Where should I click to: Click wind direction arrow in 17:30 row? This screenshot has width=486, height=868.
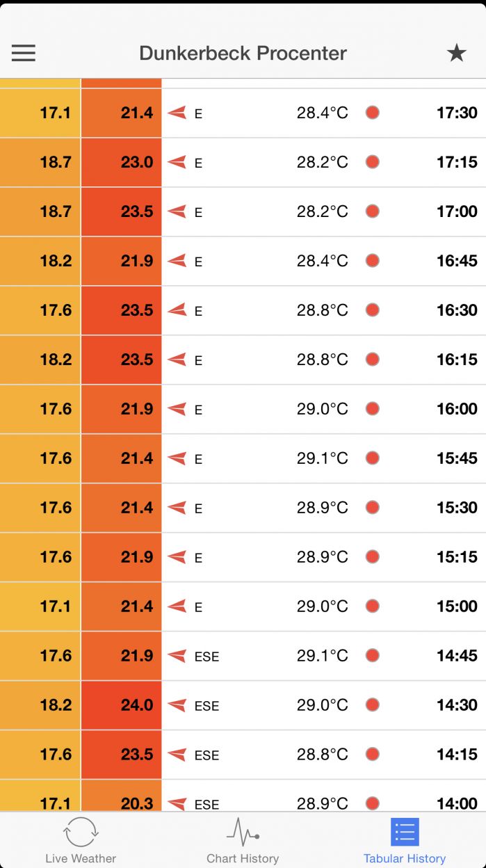[177, 113]
